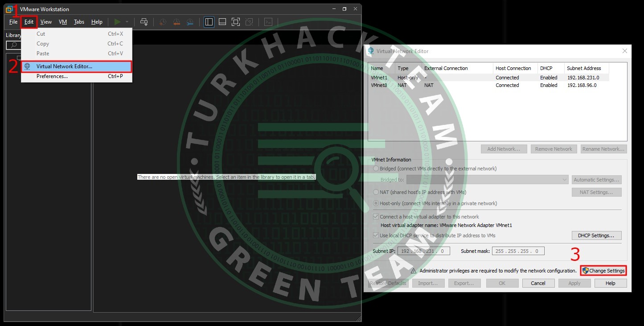
Task: Open the File menu
Action: 13,22
